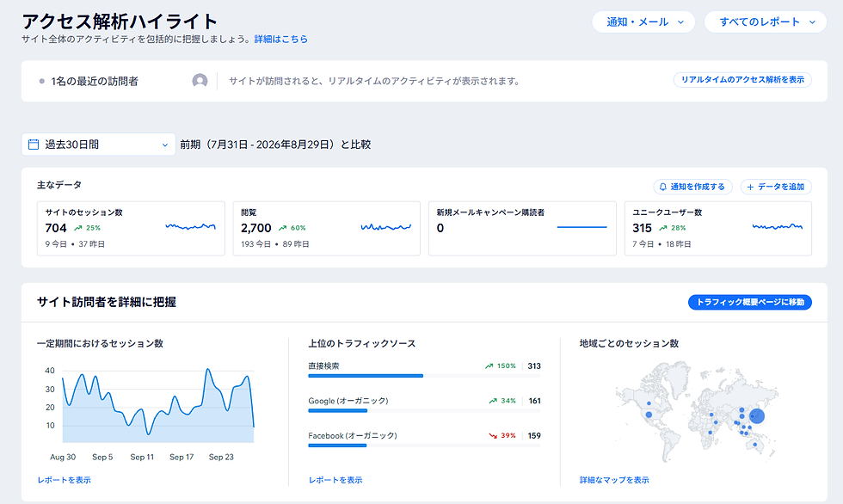Screen dimensions: 843x504
Task: Click the bell icon in 通知を作成する
Action: click(663, 187)
